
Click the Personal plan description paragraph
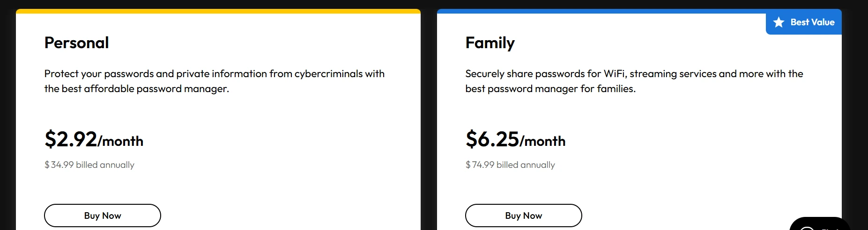pyautogui.click(x=215, y=81)
